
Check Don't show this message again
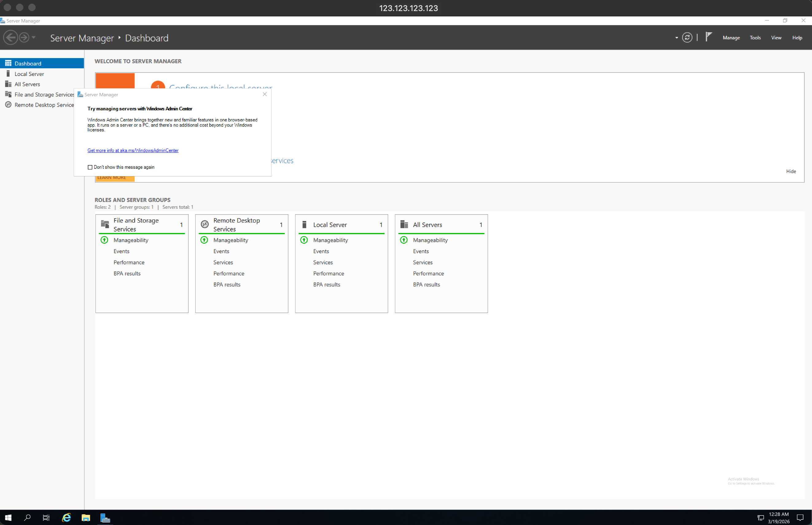click(x=90, y=168)
